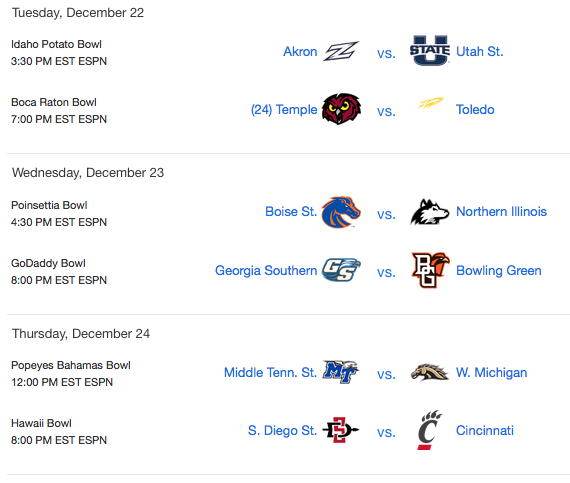Select the Temple Owls logo
The image size is (570, 483).
click(341, 109)
